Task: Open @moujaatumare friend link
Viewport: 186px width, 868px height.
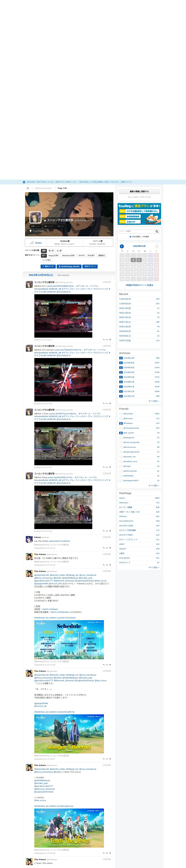Action: pyautogui.click(x=131, y=428)
